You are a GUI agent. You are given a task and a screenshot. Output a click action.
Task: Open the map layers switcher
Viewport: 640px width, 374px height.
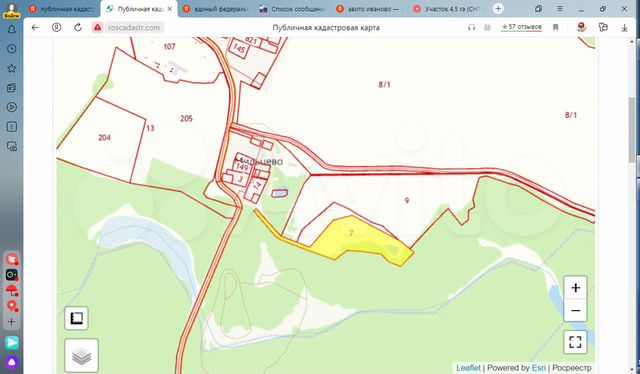(x=81, y=355)
